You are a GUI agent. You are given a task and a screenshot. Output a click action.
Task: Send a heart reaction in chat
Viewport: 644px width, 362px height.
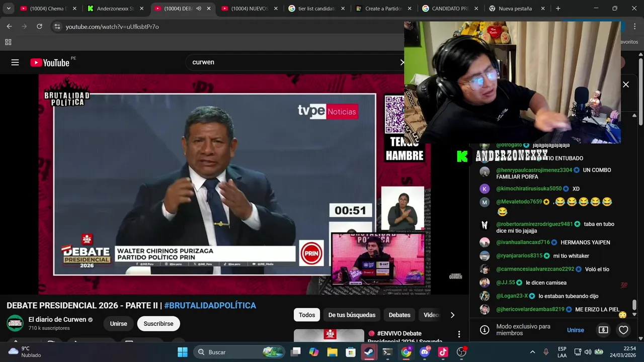click(x=623, y=330)
